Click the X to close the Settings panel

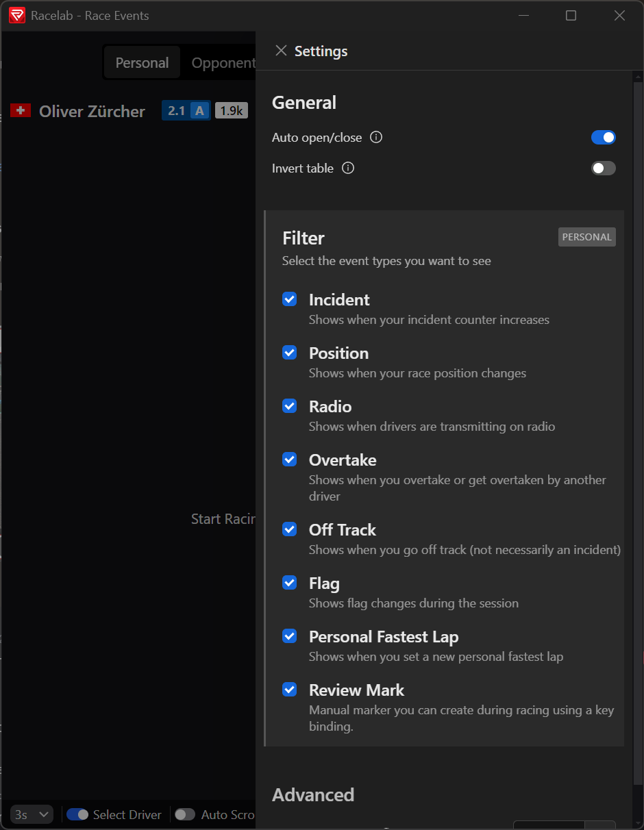click(281, 51)
